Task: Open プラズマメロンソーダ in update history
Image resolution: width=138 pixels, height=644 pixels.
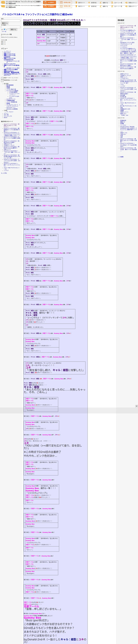Action: pyautogui.click(x=126, y=44)
